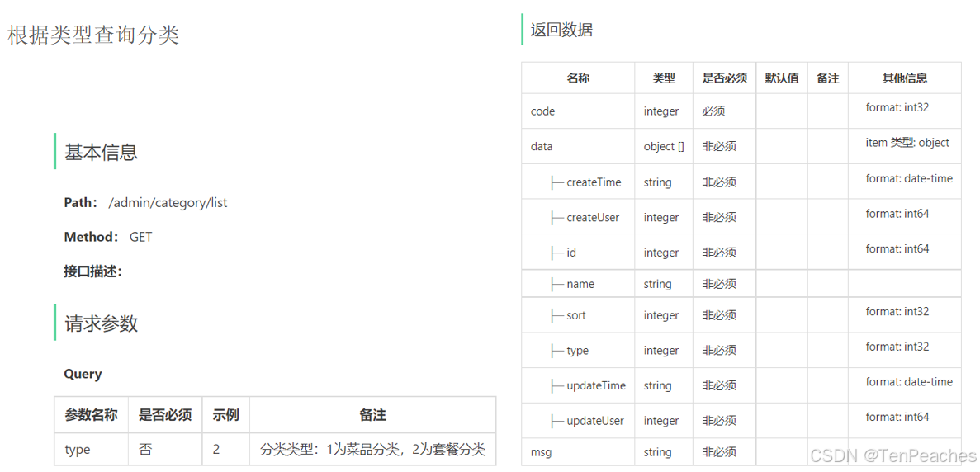This screenshot has width=980, height=472.
Task: Click the 必须 cell in the code row
Action: tap(713, 111)
